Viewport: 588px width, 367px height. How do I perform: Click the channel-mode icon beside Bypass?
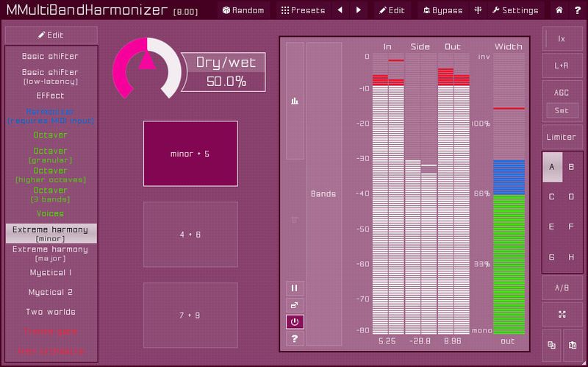478,10
